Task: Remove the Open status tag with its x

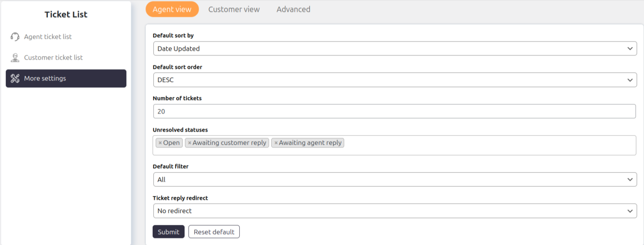Action: [x=160, y=142]
